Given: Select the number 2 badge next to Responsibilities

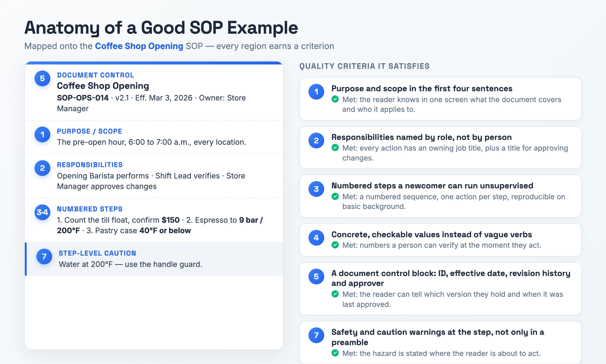Looking at the screenshot, I should (42, 168).
